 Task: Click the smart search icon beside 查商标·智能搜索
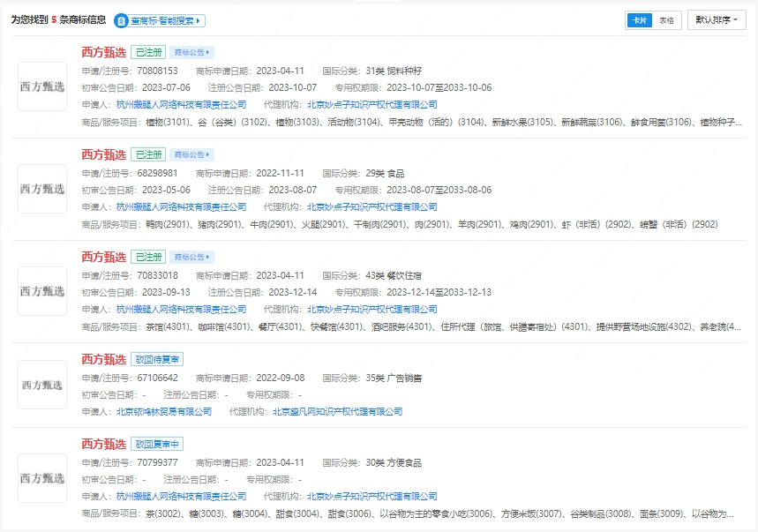(x=123, y=20)
